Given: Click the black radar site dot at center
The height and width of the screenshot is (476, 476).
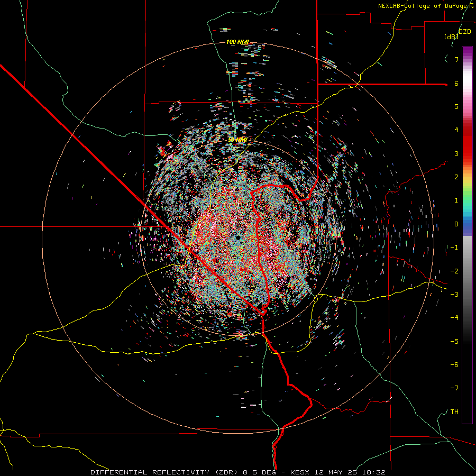Looking at the screenshot, I should pyautogui.click(x=238, y=237).
